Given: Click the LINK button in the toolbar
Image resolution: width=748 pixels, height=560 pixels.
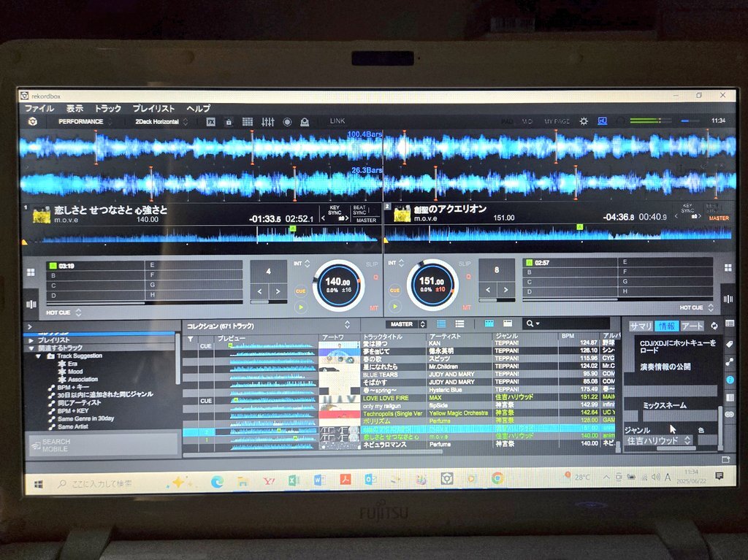Looking at the screenshot, I should click(337, 121).
